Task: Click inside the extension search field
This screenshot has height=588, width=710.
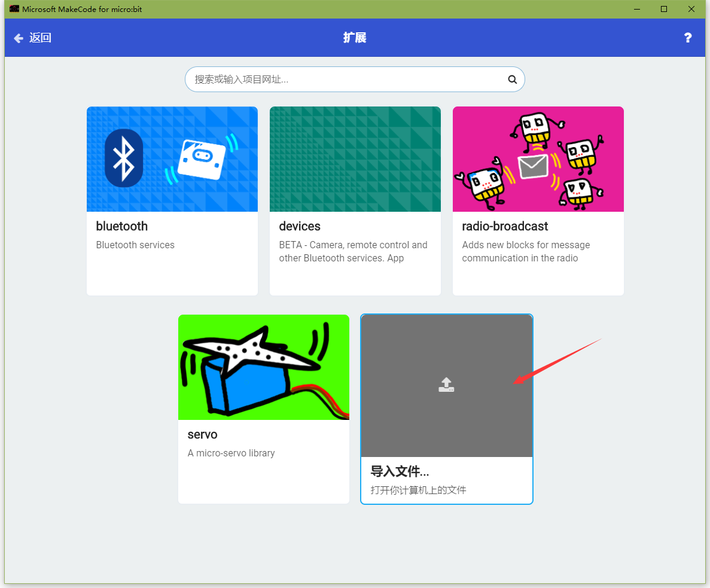Action: point(335,79)
